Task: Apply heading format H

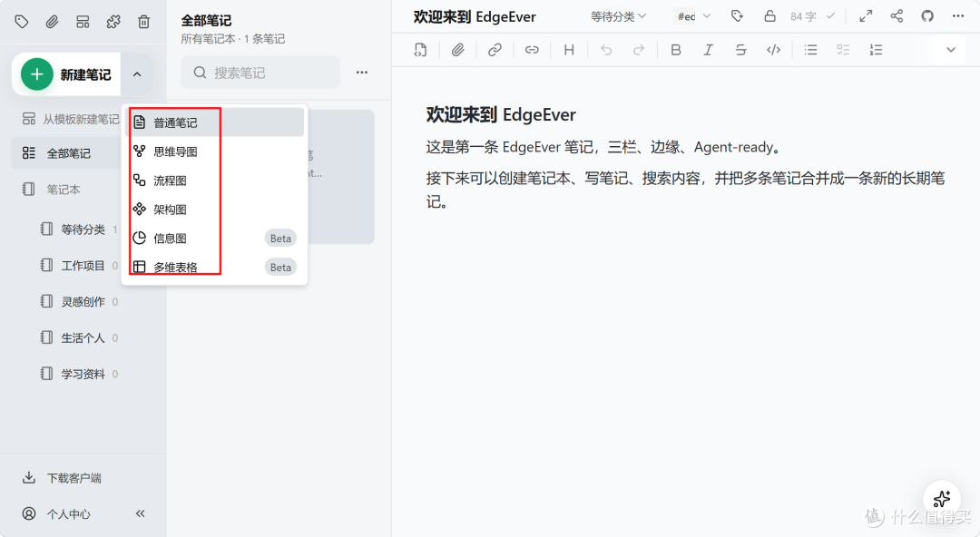Action: (x=569, y=50)
